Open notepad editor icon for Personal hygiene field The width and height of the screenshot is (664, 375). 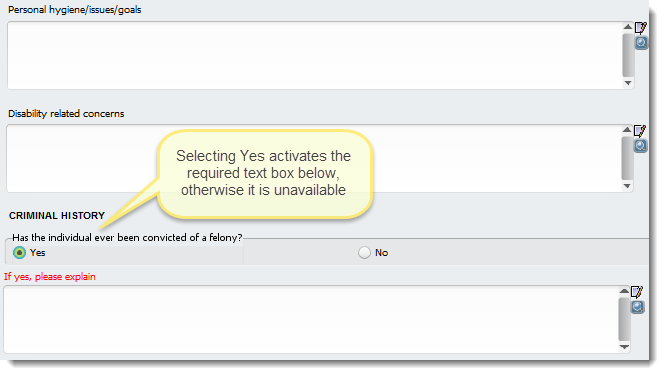[641, 28]
